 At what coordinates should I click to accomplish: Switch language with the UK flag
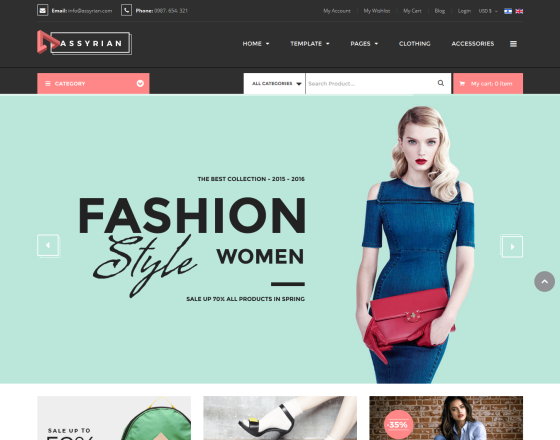pos(519,11)
